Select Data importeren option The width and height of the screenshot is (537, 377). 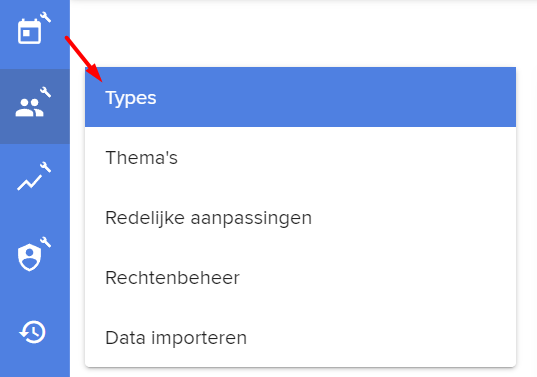point(300,337)
